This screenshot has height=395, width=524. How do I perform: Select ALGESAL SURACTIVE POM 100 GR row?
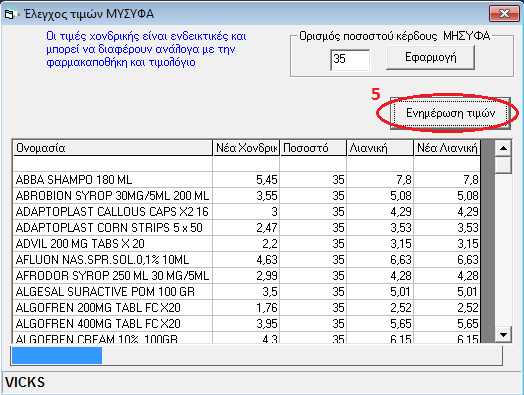click(247, 292)
